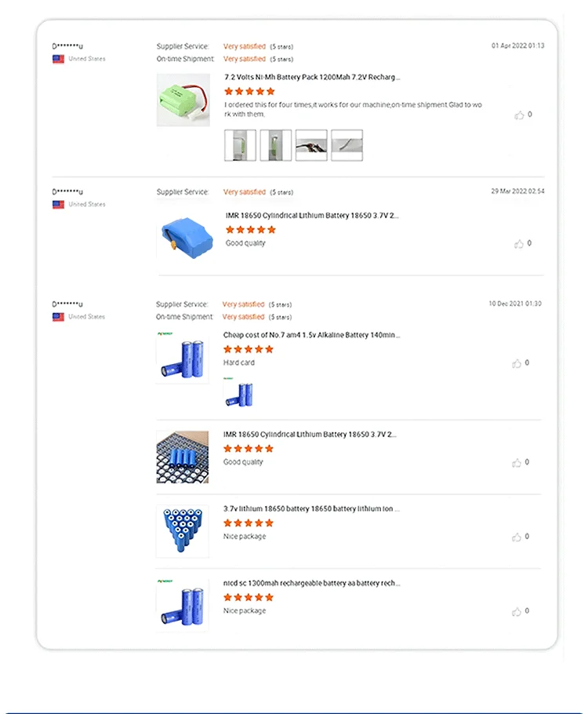The width and height of the screenshot is (588, 714).
Task: Like the 3.7v lithium 18650 Nice package review
Action: tap(517, 537)
